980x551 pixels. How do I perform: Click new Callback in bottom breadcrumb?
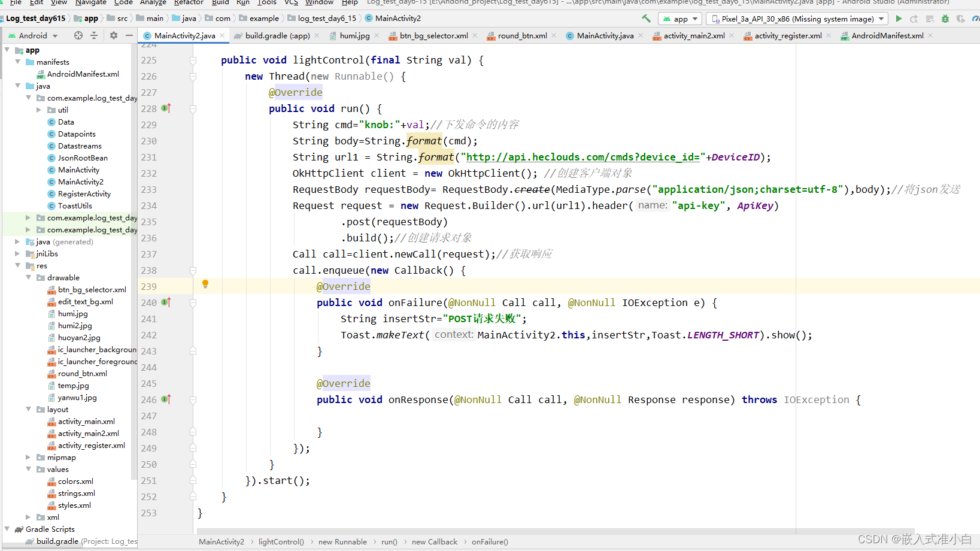click(435, 541)
